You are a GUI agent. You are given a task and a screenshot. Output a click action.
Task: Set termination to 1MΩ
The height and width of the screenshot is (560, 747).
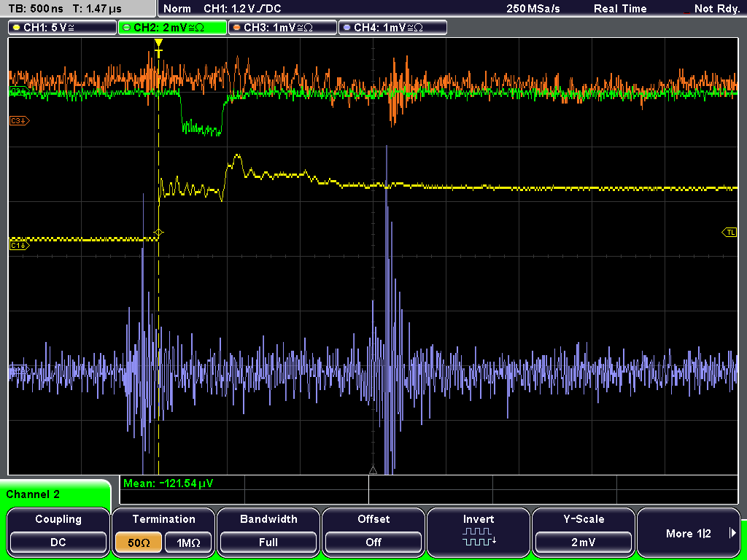(x=188, y=542)
